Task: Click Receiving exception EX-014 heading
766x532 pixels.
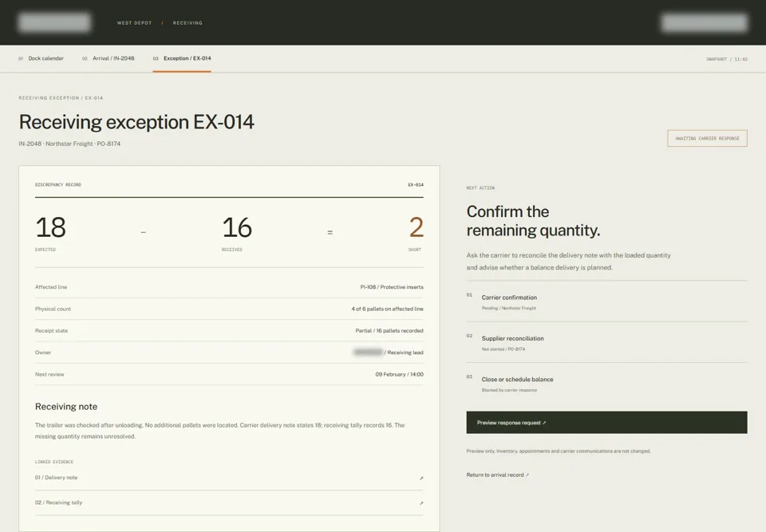Action: pos(136,122)
